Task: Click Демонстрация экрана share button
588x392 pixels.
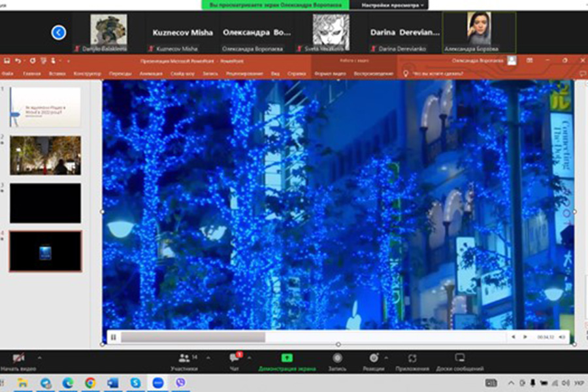Action: click(287, 362)
